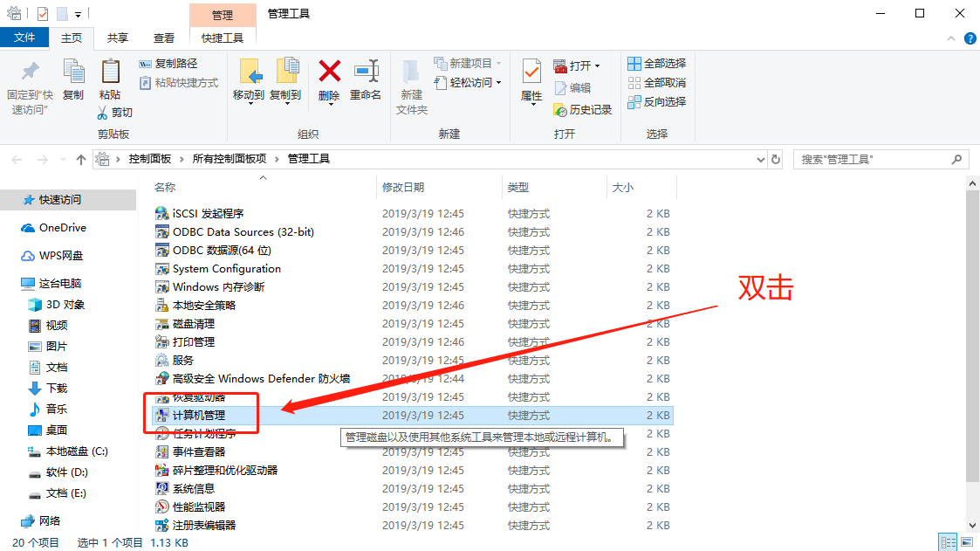Select This PC (这台电脑) in the sidebar

pyautogui.click(x=59, y=284)
